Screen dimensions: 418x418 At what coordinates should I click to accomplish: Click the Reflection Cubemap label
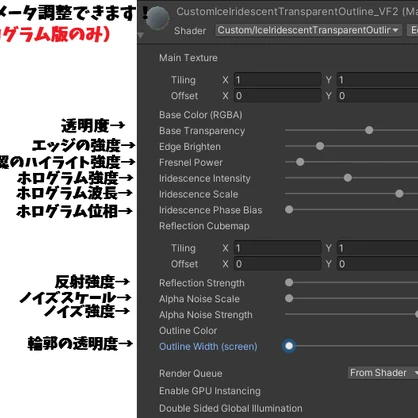click(x=204, y=226)
